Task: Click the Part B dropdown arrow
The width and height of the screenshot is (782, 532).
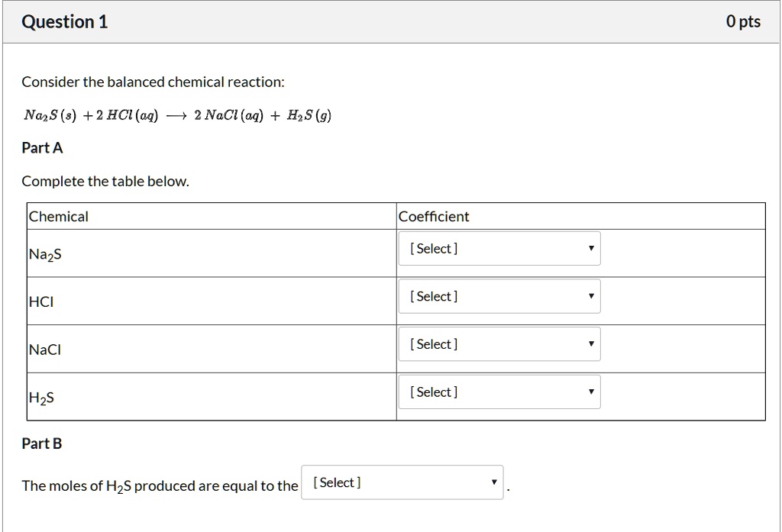Action: tap(493, 482)
